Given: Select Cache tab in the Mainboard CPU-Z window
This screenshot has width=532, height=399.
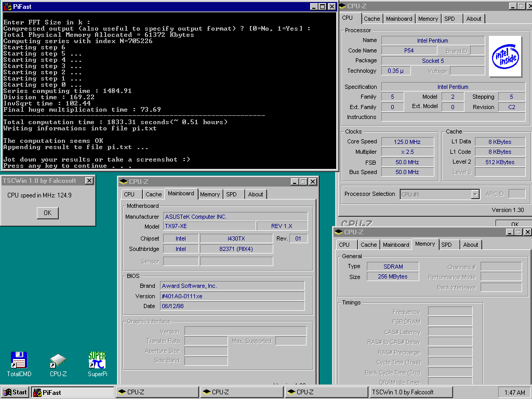Looking at the screenshot, I should 153,194.
